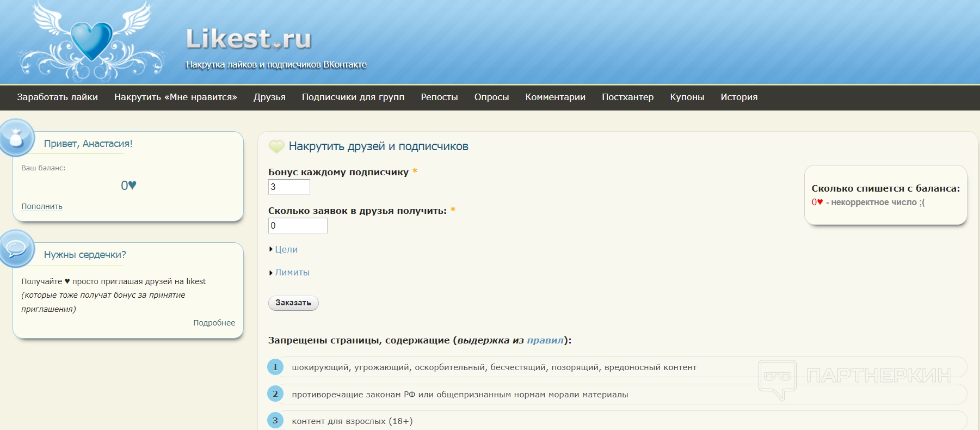Viewport: 980px width, 430px height.
Task: Click the winged blue heart logo
Action: 91,41
